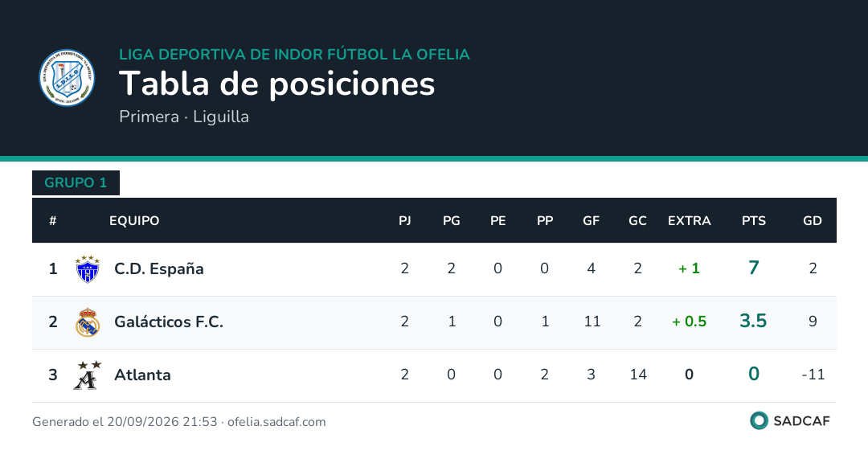Viewport: 868px width, 463px height.
Task: Click the LDILO league crest logo
Action: tap(67, 77)
